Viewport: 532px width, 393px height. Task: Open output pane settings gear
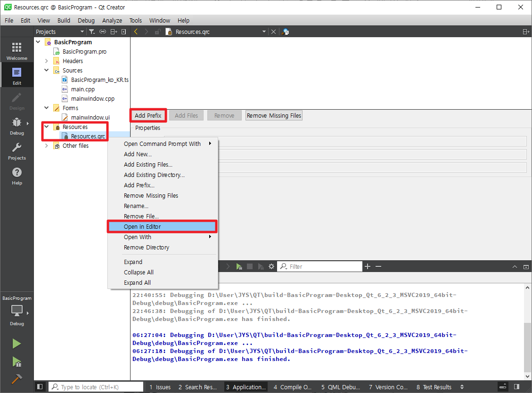point(271,266)
